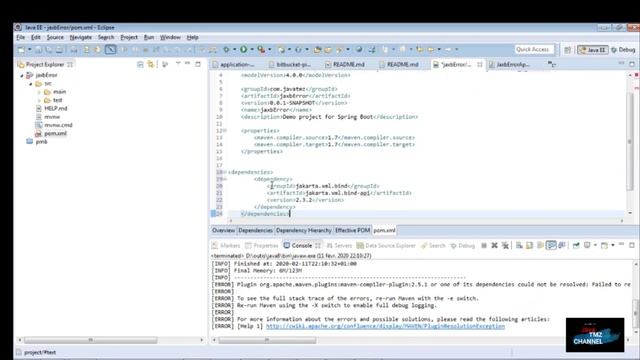
Task: Click the Open Perspective icon
Action: point(567,50)
